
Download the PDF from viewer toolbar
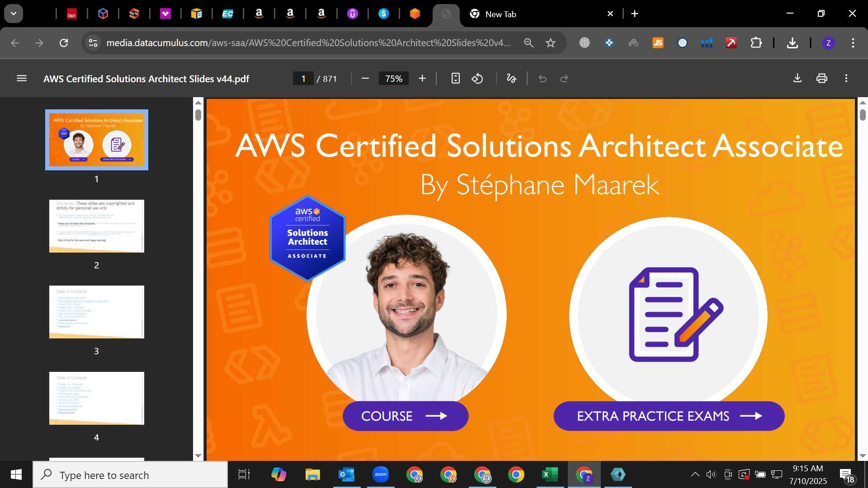click(x=797, y=78)
